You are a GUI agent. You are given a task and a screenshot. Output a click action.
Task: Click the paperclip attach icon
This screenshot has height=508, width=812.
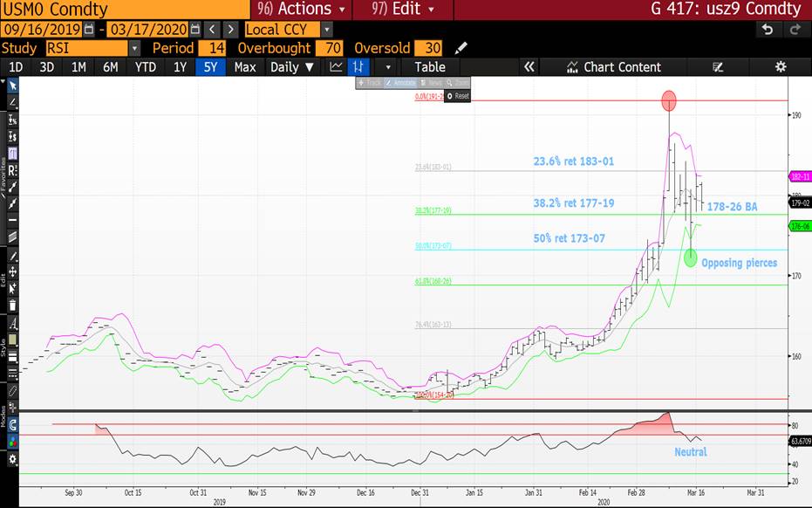point(12,390)
